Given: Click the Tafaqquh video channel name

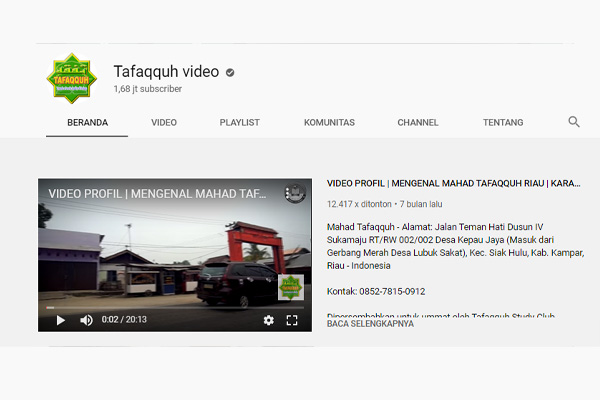Looking at the screenshot, I should coord(166,72).
